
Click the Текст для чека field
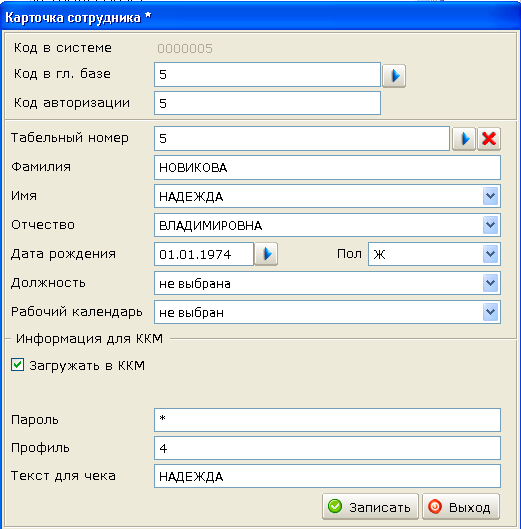[327, 476]
